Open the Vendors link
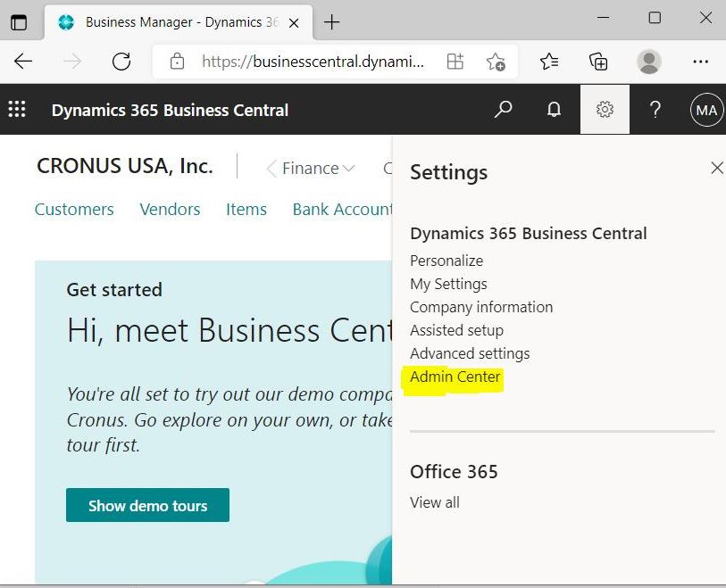The width and height of the screenshot is (726, 588). pyautogui.click(x=170, y=209)
